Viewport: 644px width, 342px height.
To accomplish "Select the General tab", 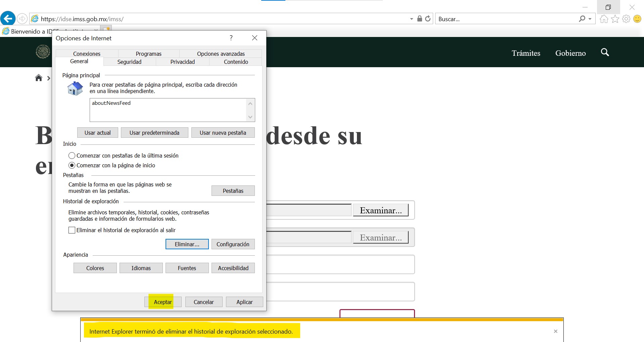I will click(79, 61).
